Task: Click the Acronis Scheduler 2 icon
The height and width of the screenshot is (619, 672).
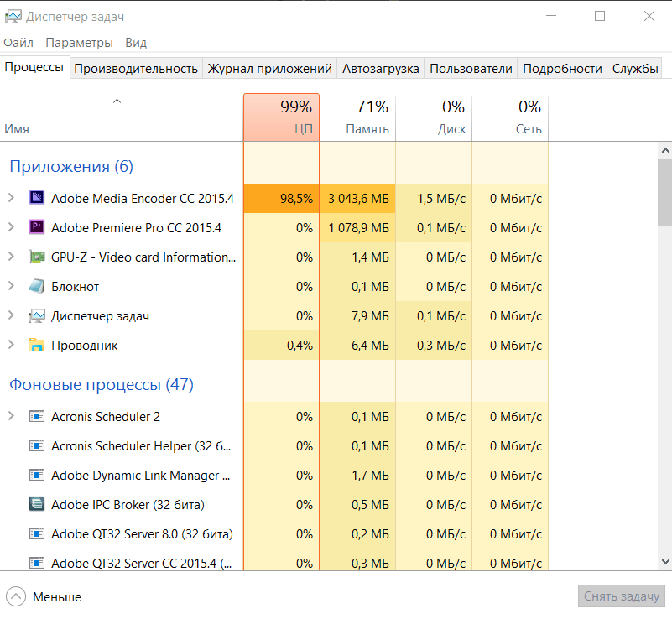Action: tap(37, 416)
